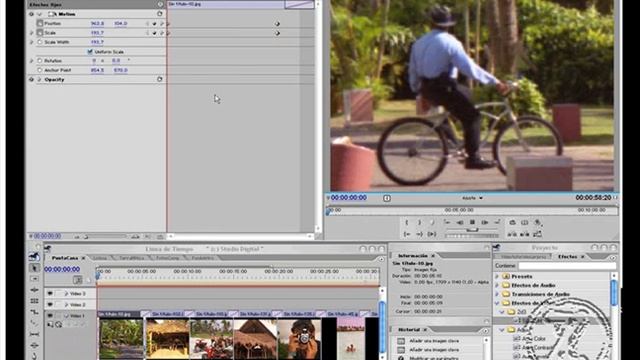Screen dimensions: 640x360
Task: Toggle the Anchor Point stopwatch animation icon
Action: (40, 70)
